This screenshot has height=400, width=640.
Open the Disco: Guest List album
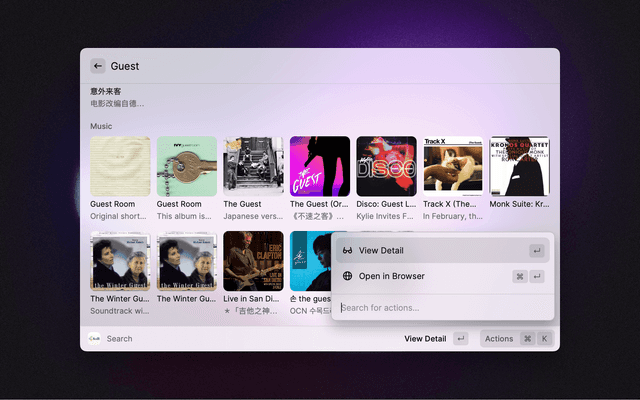386,167
